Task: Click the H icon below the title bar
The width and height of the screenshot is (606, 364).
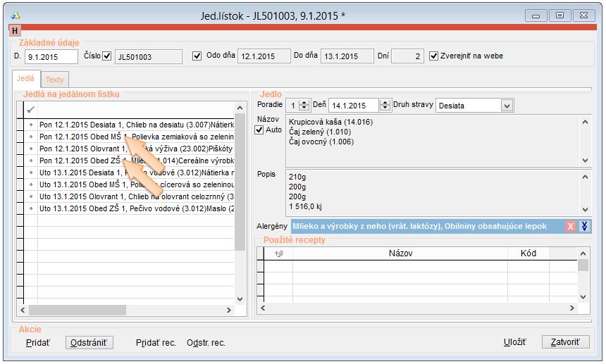Action: pyautogui.click(x=16, y=30)
